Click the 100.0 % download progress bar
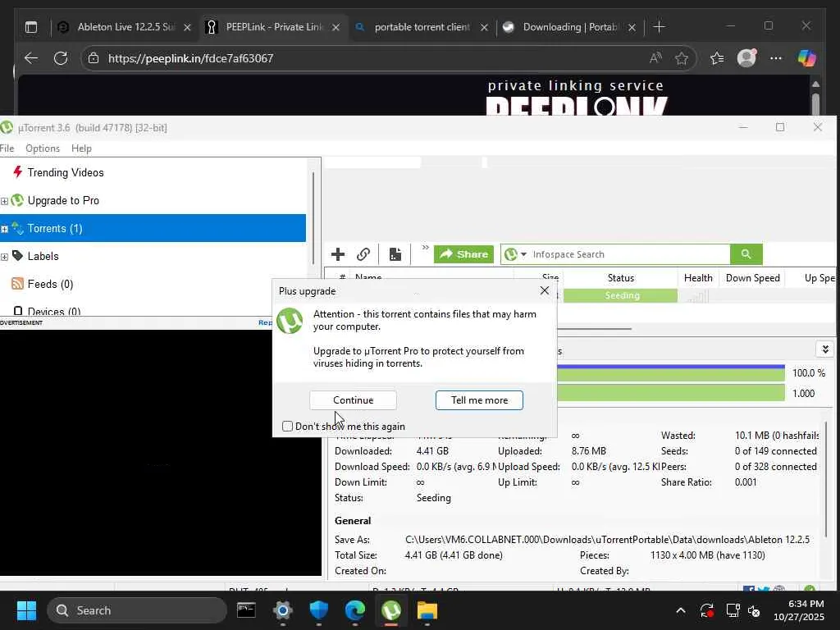The height and width of the screenshot is (630, 840). [671, 373]
